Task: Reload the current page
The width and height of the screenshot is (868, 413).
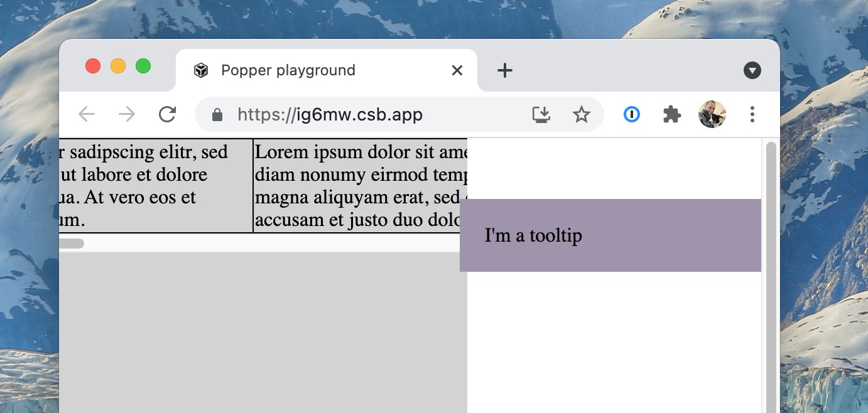Action: (x=167, y=114)
